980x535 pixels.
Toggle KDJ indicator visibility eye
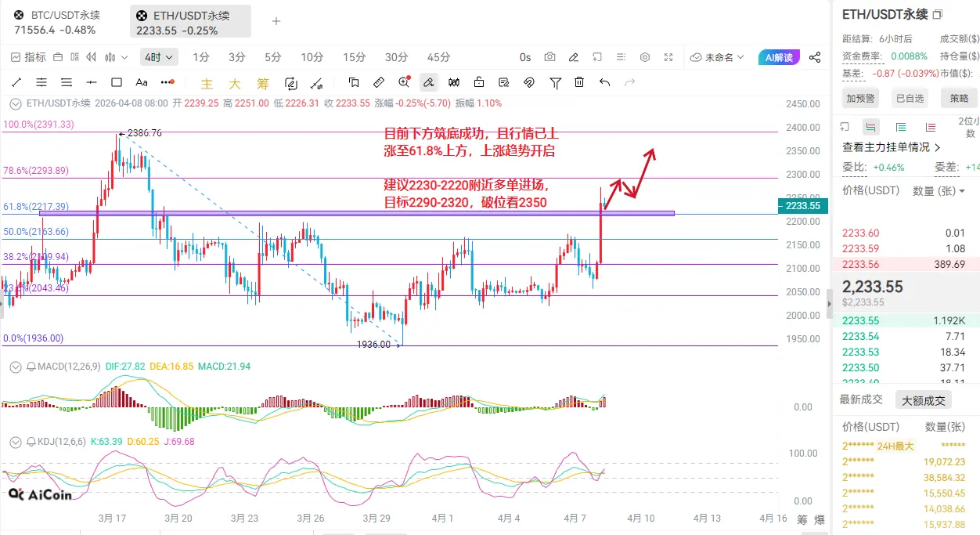pos(16,441)
